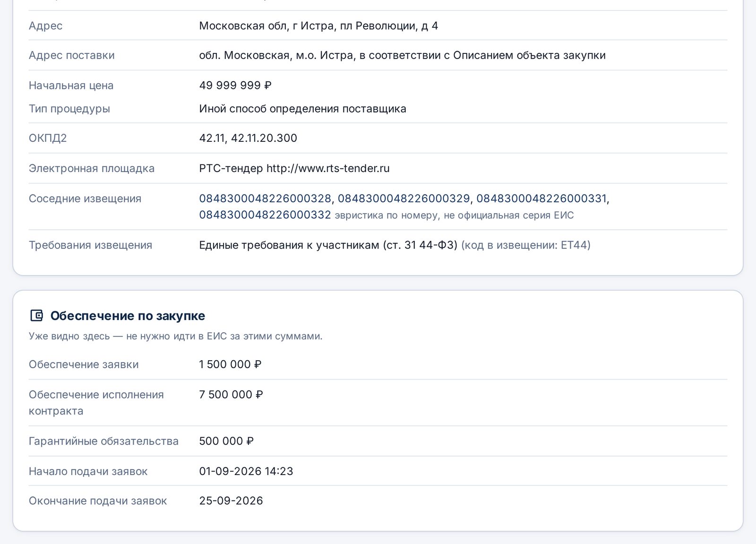Click submission end date 25-09-2026
This screenshot has width=756, height=544.
[x=231, y=501]
